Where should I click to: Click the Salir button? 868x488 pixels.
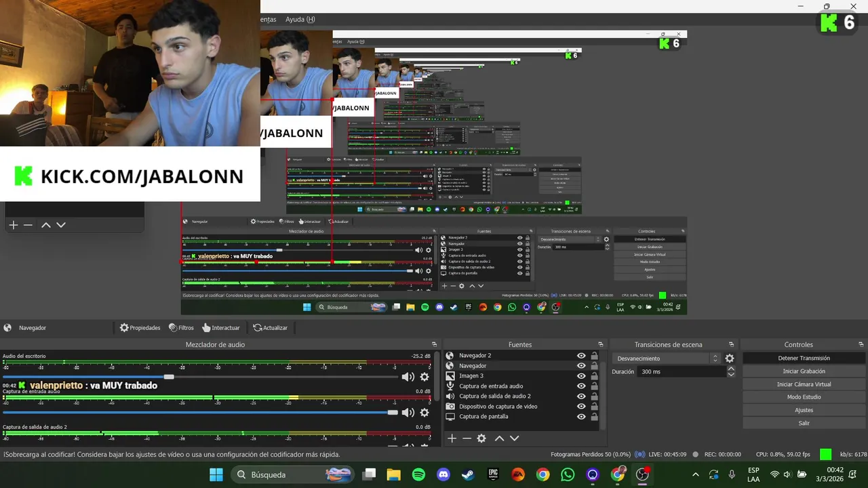[804, 423]
